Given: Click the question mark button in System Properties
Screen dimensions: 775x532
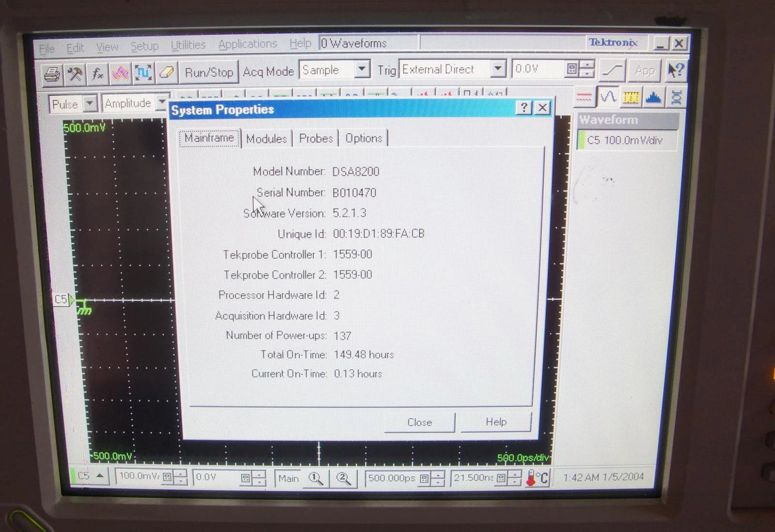Looking at the screenshot, I should (524, 108).
